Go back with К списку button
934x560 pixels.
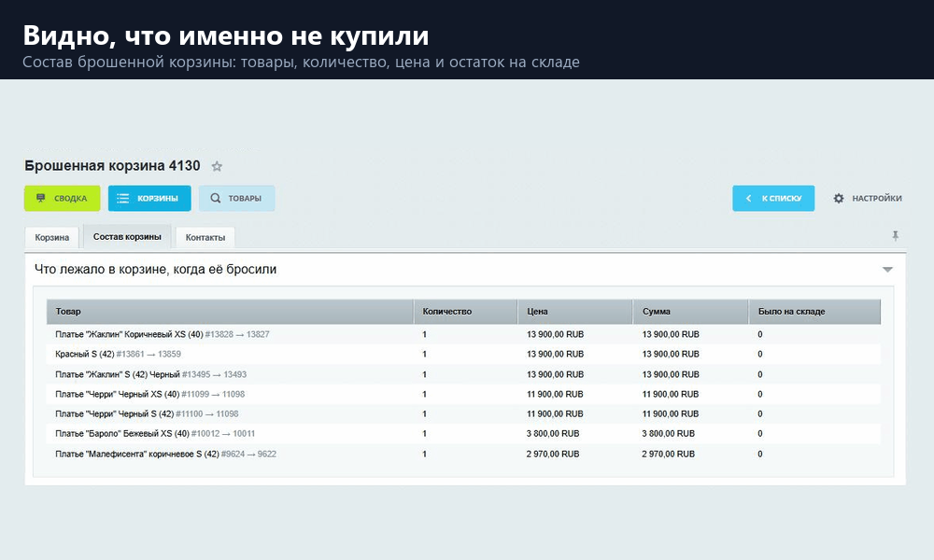(x=773, y=198)
